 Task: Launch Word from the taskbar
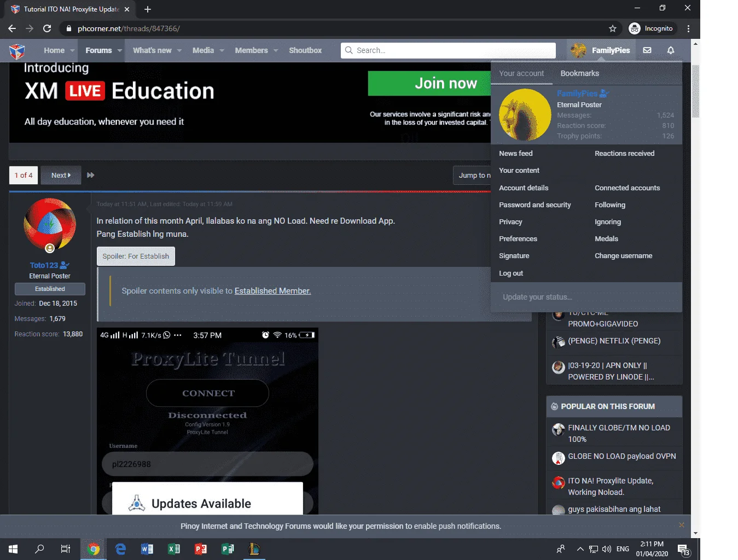tap(147, 549)
